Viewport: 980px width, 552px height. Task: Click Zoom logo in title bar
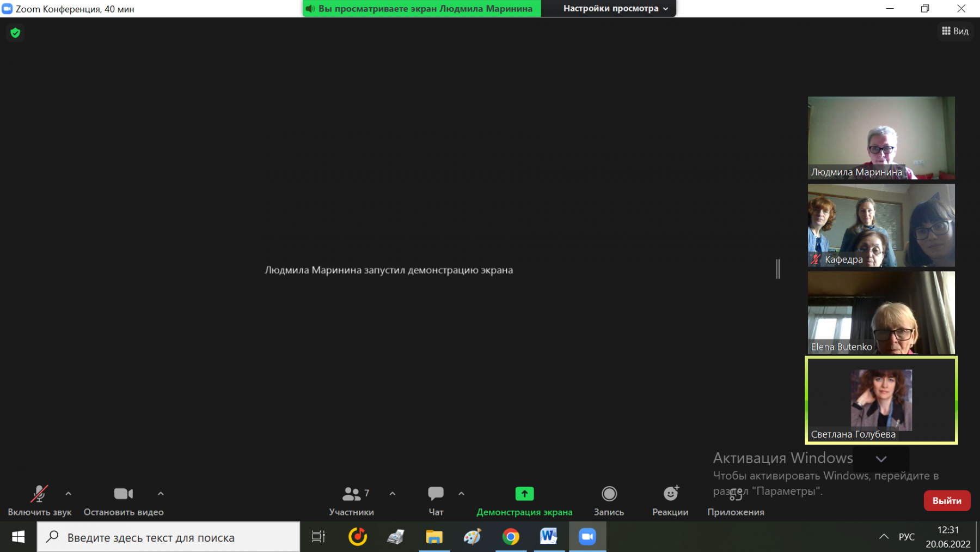[x=7, y=9]
